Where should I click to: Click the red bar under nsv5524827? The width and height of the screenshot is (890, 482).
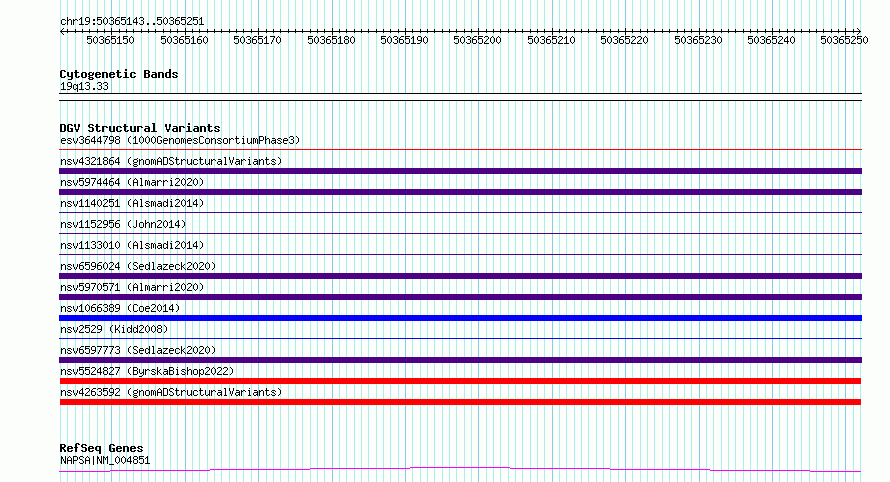tap(460, 381)
